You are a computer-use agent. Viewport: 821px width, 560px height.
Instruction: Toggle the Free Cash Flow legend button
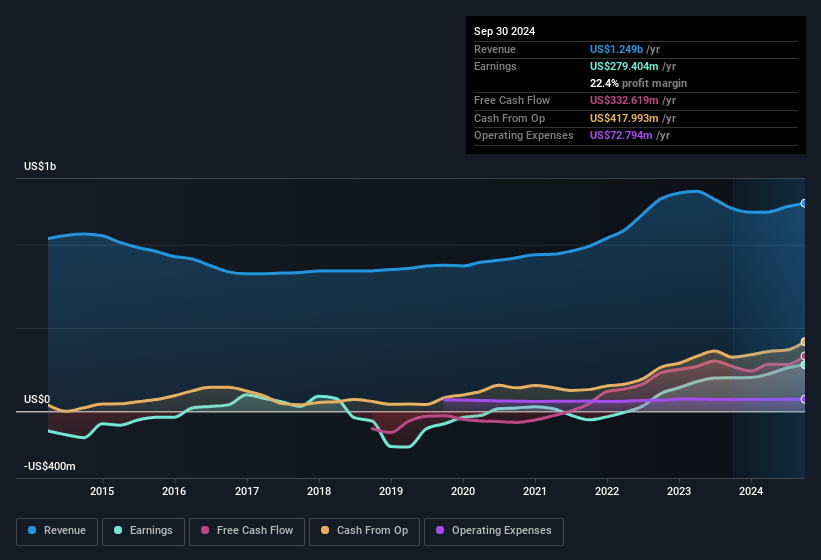point(247,531)
